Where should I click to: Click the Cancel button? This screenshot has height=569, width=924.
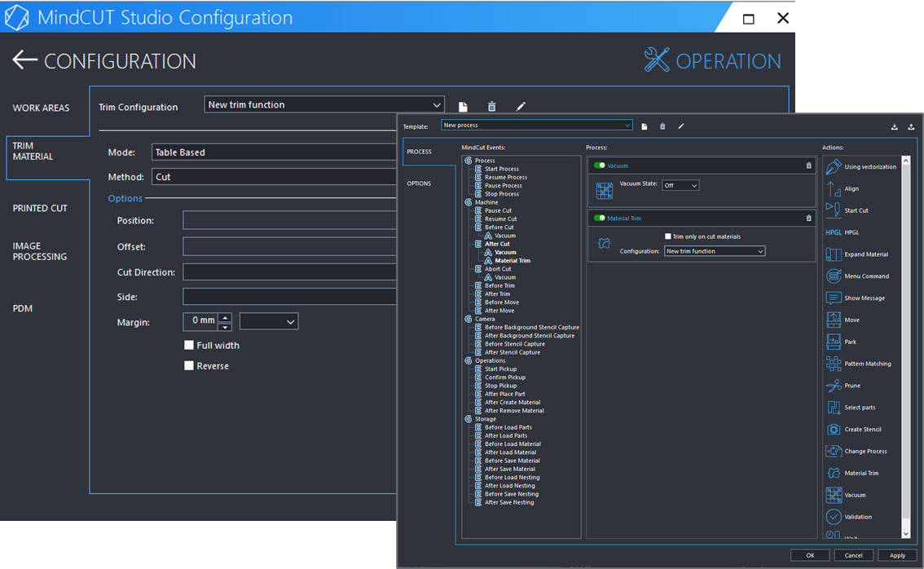pos(853,555)
